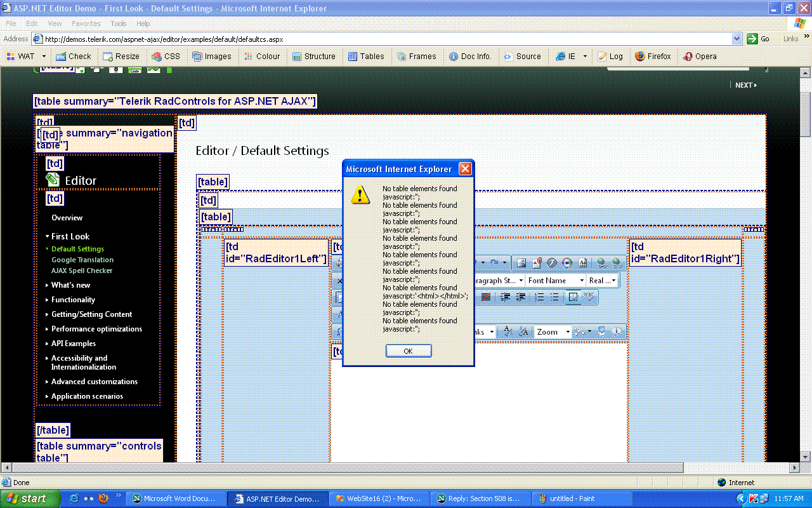
Task: Open the Overview link in navigation
Action: click(67, 218)
